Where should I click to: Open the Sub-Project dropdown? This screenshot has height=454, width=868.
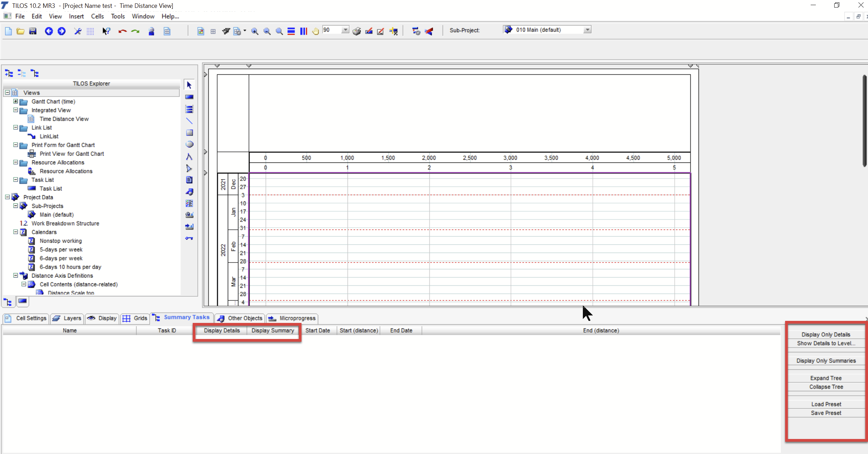[x=587, y=30]
